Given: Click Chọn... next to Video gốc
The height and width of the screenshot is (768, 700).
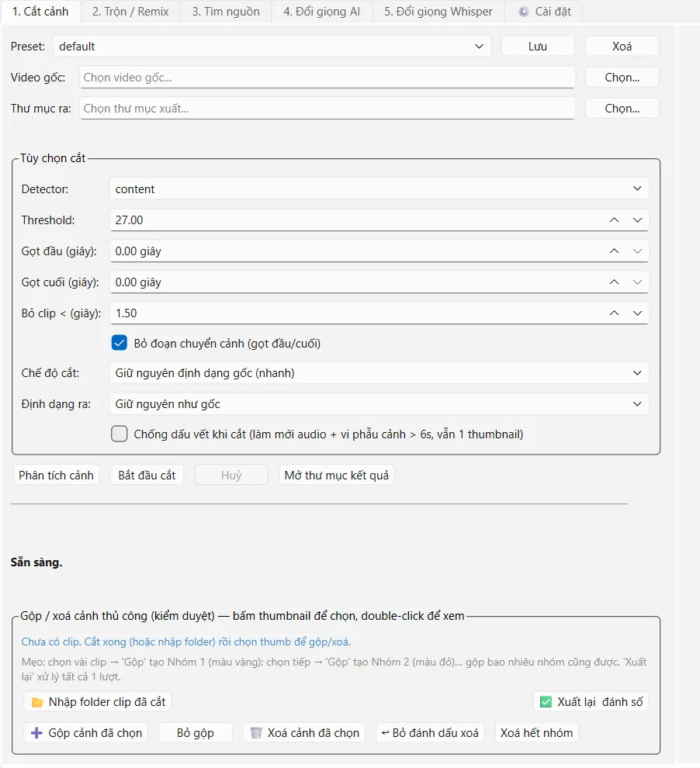Looking at the screenshot, I should [x=622, y=78].
